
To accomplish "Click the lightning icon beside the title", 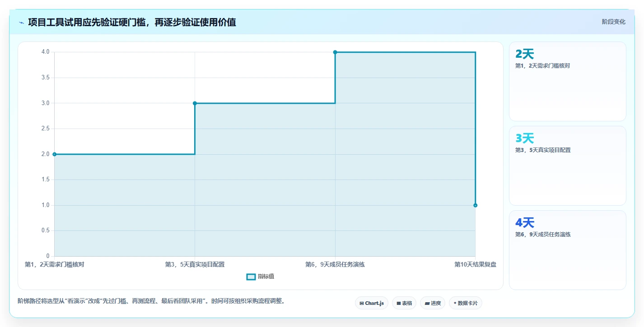I will click(x=21, y=23).
